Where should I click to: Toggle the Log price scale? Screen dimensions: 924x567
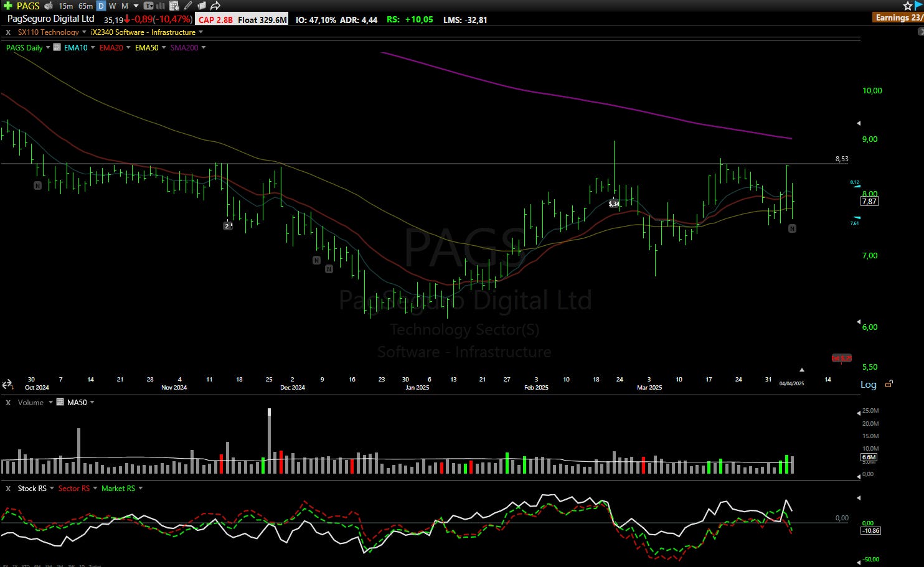[868, 385]
